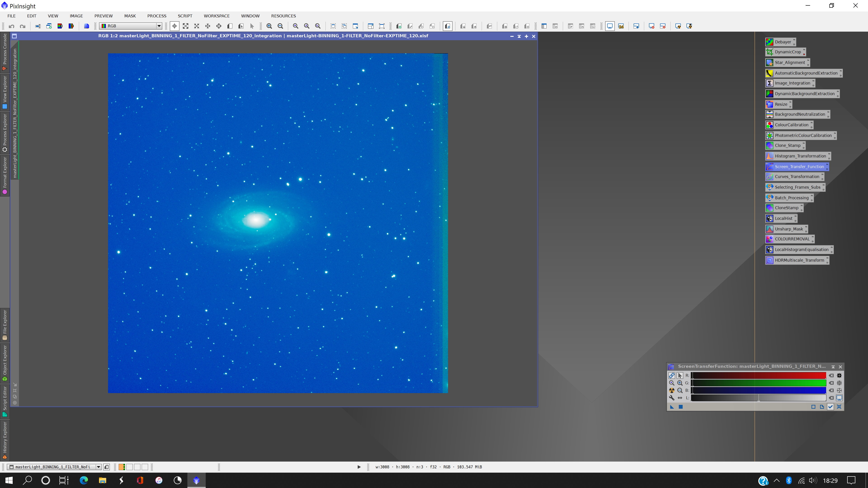Click the STF zoom-out magnifier icon

[680, 390]
